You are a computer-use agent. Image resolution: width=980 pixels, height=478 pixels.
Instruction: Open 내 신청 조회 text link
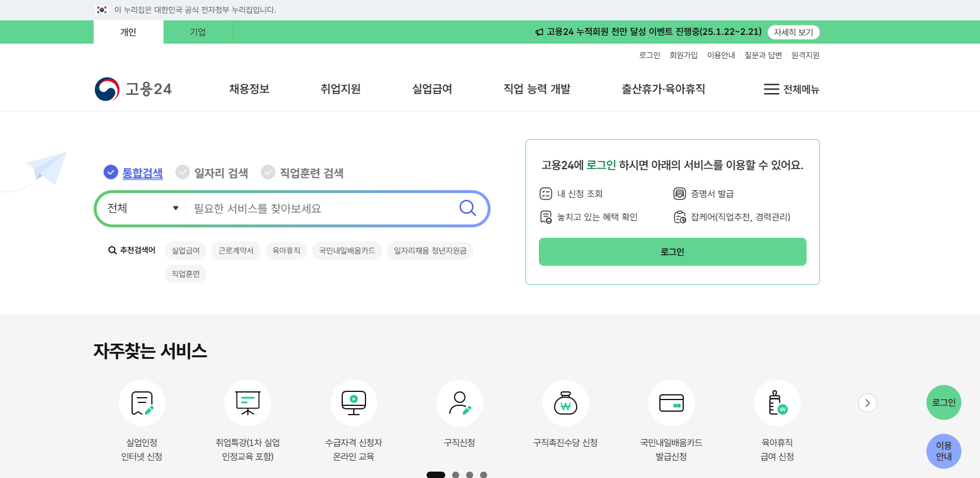coord(580,194)
